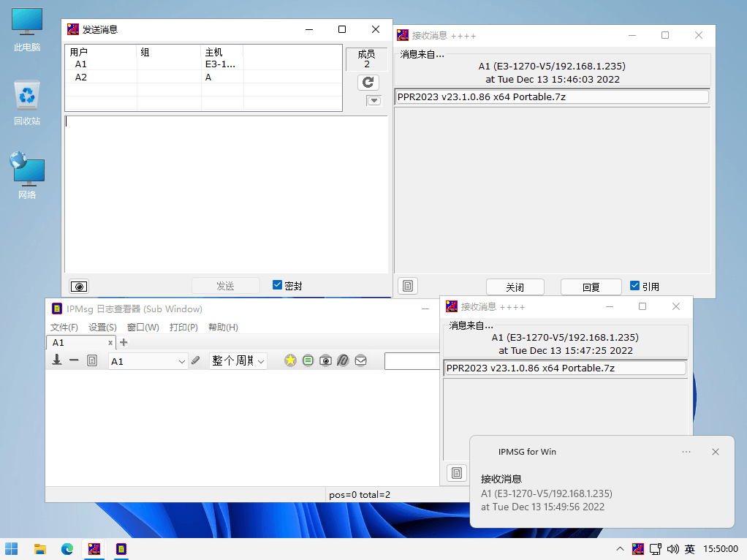Close the IPMSG for Win notification
The image size is (747, 560).
pyautogui.click(x=715, y=452)
